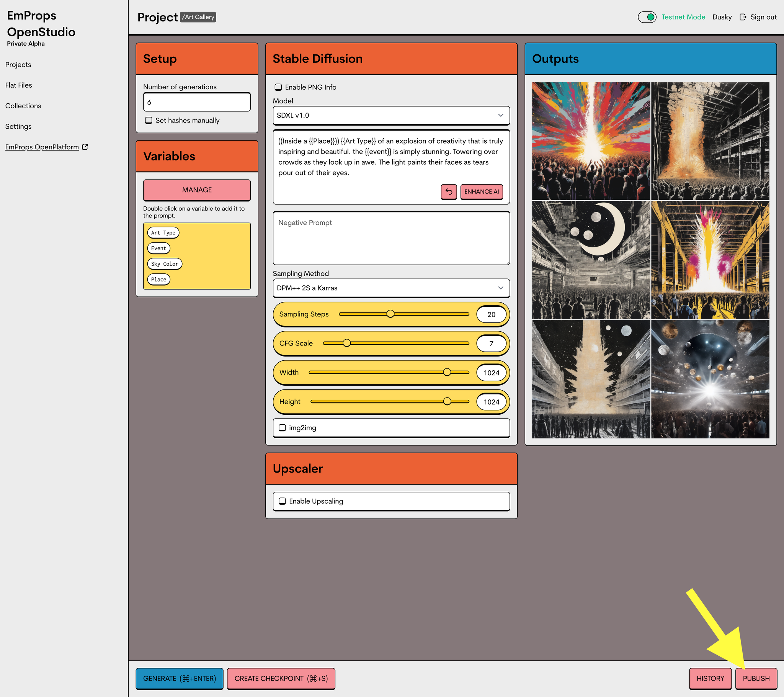Click the ENHANCE AI button
The image size is (784, 697).
pyautogui.click(x=481, y=191)
